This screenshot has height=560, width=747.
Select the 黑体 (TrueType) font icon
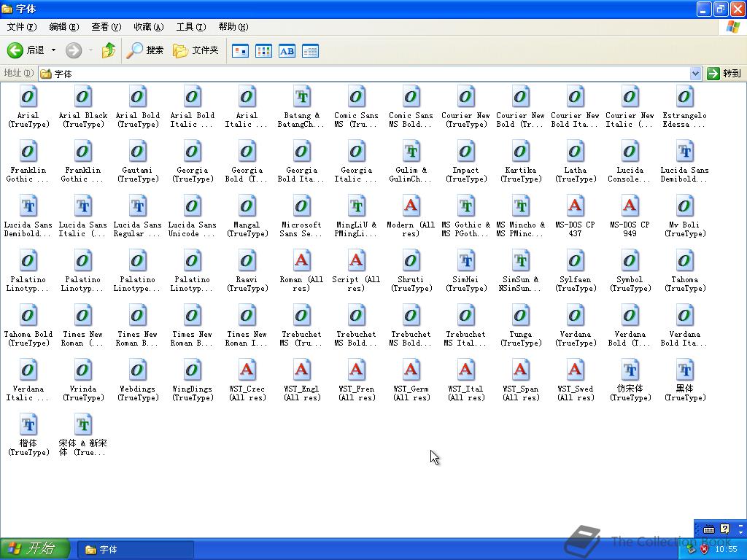pyautogui.click(x=684, y=371)
